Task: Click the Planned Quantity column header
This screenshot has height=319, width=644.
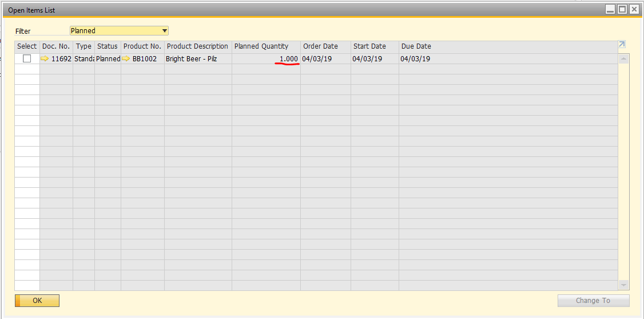Action: (266, 46)
